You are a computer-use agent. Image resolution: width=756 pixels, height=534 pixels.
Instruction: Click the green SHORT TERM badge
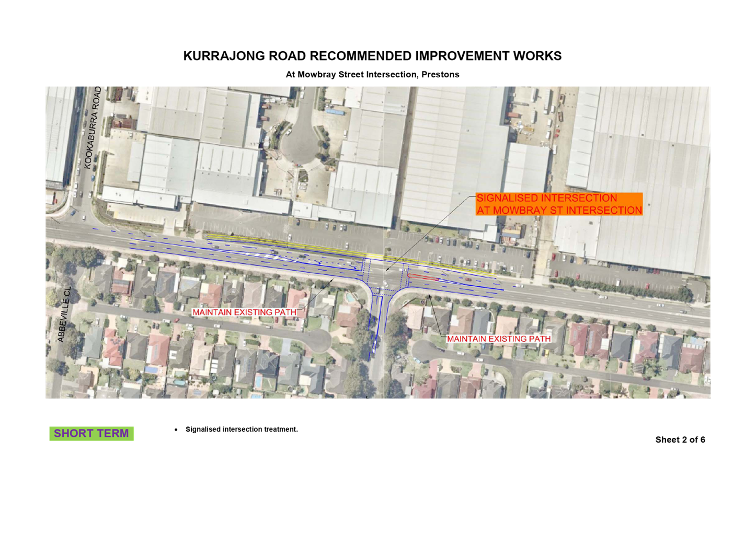[91, 434]
